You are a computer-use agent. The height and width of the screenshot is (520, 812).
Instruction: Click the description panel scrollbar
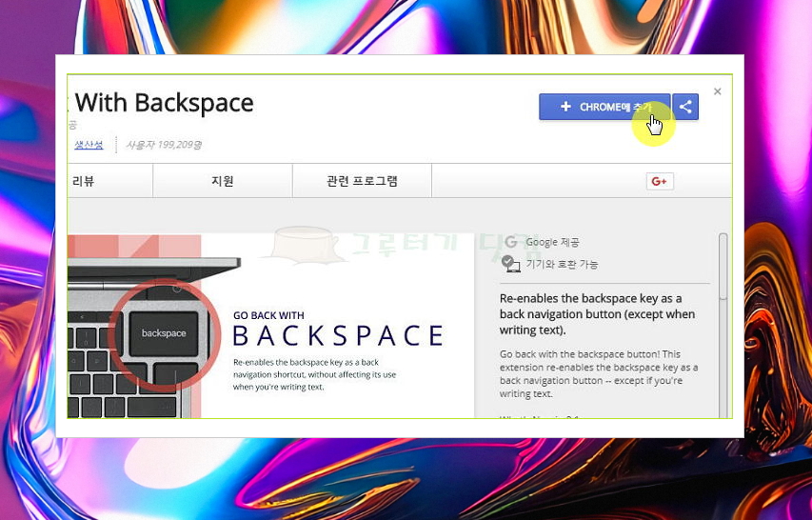[x=723, y=267]
